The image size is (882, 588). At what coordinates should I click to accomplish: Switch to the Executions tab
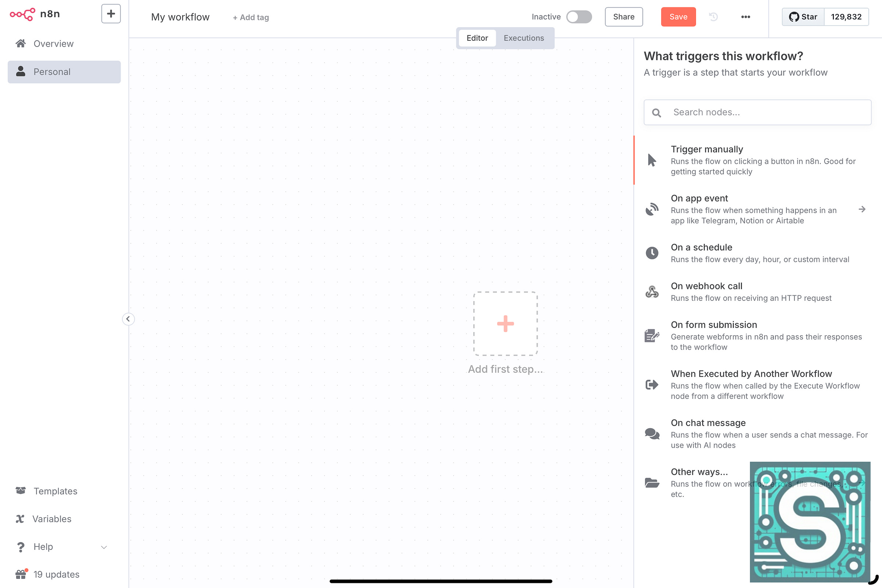(x=523, y=38)
